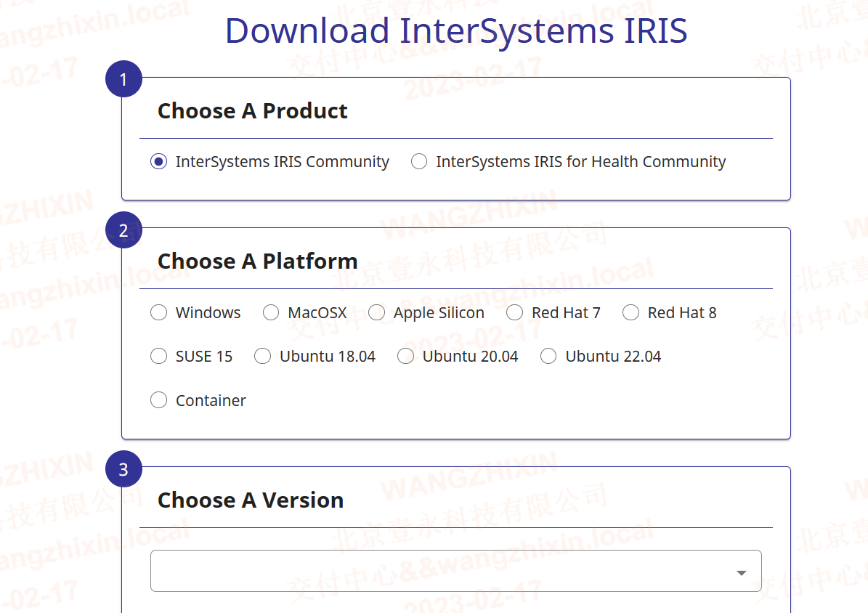
Task: Choose Ubuntu 18.04 as the platform
Action: point(262,356)
